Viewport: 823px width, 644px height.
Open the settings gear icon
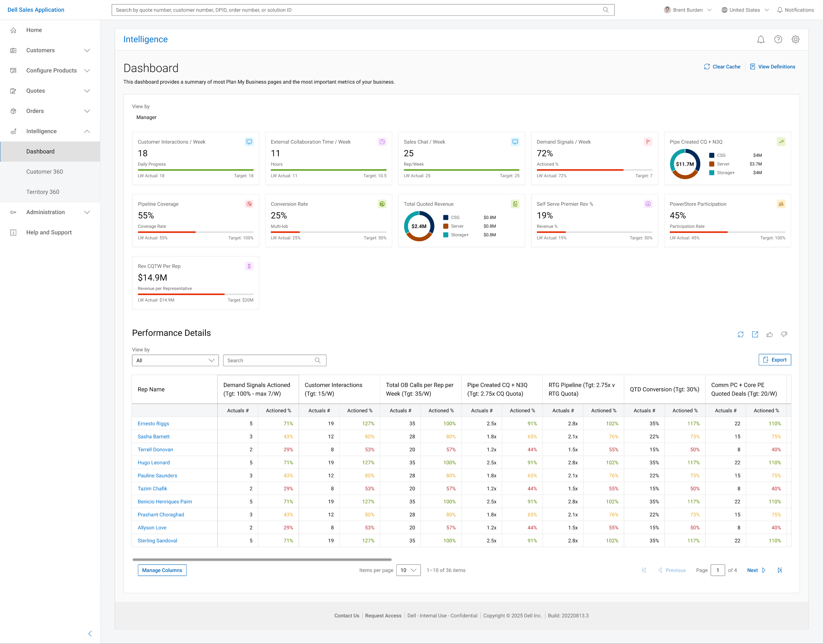point(795,40)
